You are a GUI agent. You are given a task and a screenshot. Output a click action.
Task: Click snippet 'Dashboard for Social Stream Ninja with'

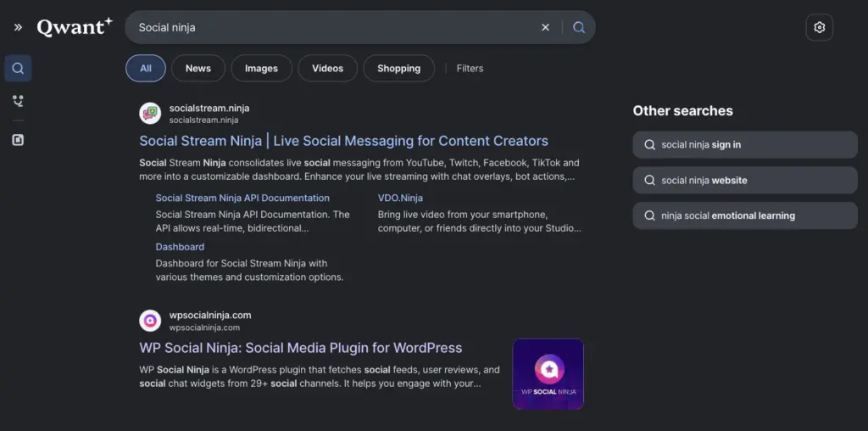pyautogui.click(x=242, y=263)
